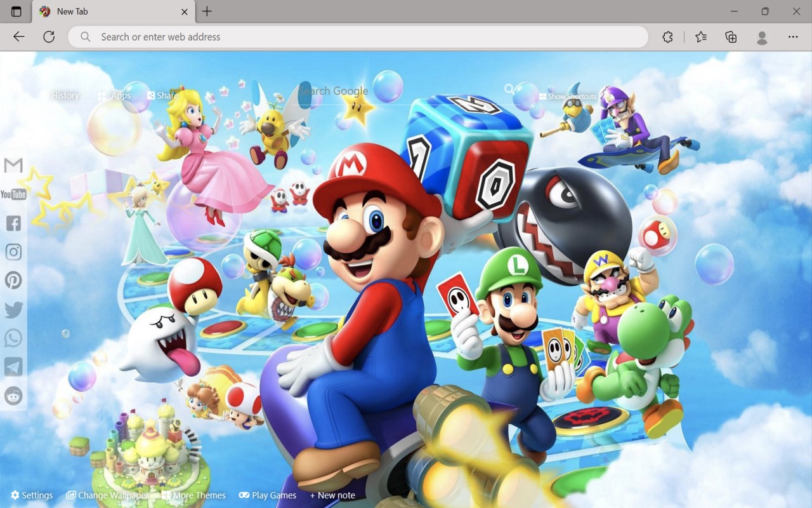Go back with browser back arrow
The height and width of the screenshot is (508, 812).
[19, 37]
